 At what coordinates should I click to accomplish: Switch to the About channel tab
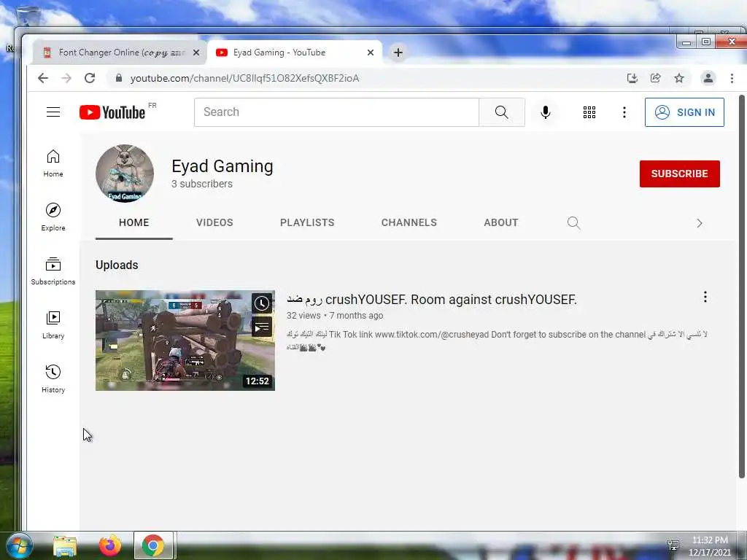500,223
